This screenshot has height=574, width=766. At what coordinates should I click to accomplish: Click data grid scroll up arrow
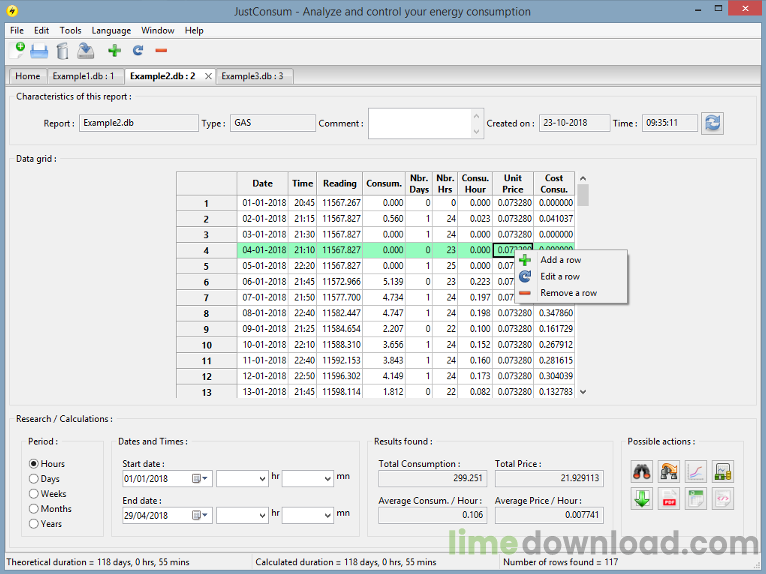(x=582, y=178)
